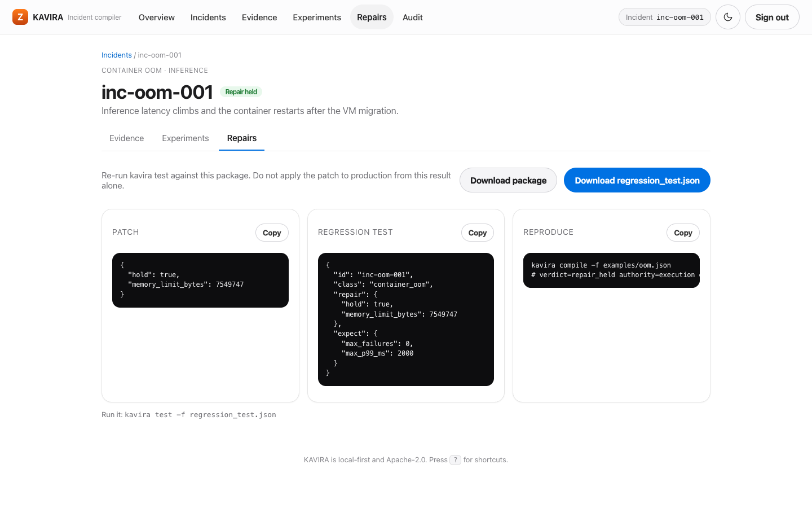812x508 pixels.
Task: Open the Incidents nav item
Action: point(208,17)
